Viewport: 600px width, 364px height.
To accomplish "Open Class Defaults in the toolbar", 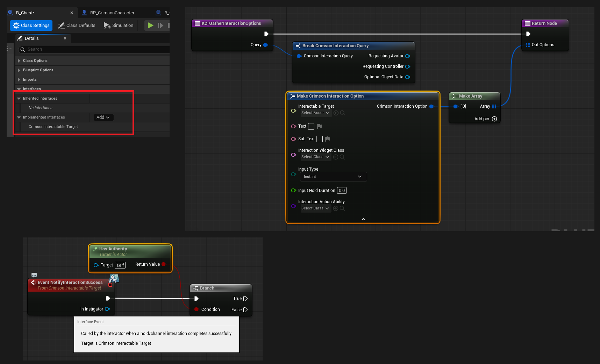I will coord(77,26).
